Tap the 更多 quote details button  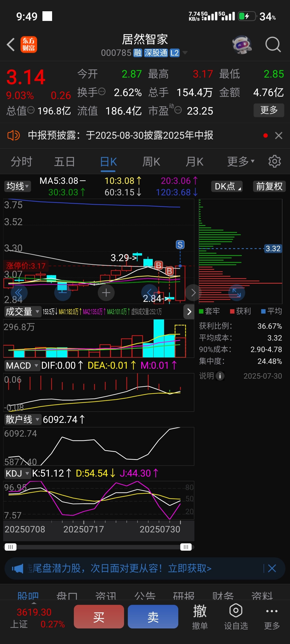point(269,110)
